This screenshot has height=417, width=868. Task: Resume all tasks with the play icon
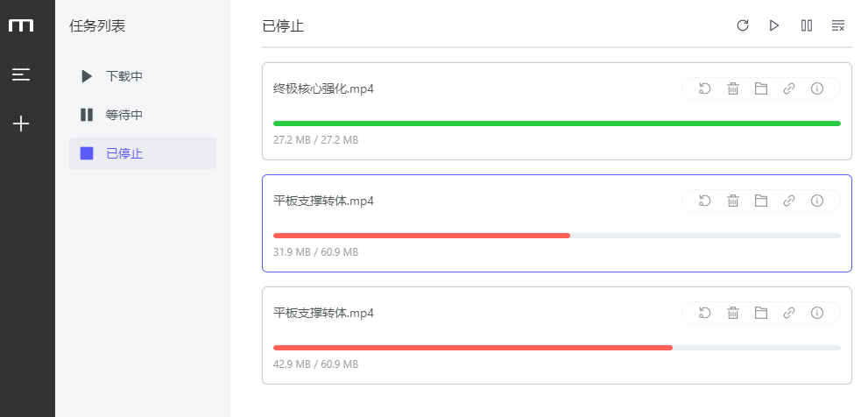click(x=774, y=25)
